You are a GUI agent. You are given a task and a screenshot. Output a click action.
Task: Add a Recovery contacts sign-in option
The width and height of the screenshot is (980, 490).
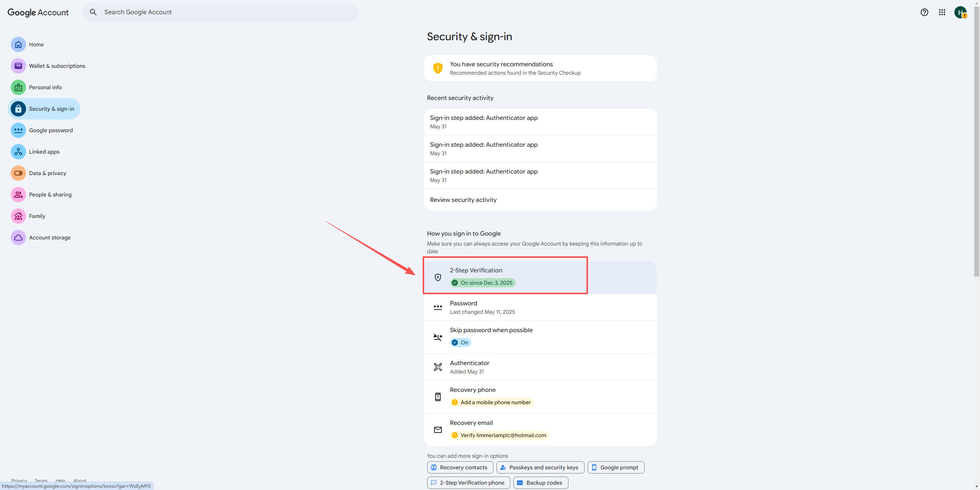(460, 467)
